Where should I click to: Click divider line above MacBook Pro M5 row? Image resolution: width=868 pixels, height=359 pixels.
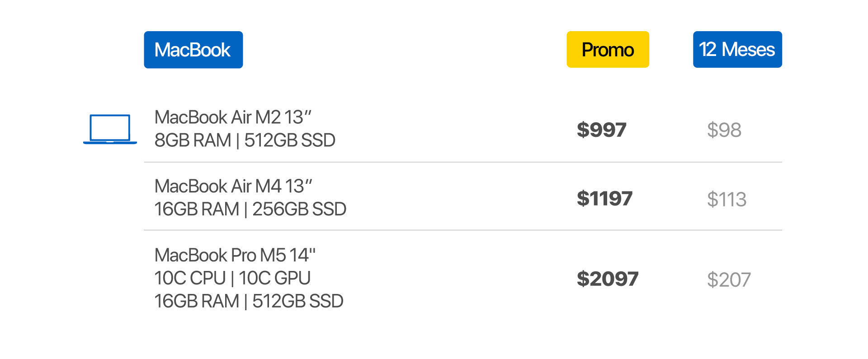coord(462,230)
